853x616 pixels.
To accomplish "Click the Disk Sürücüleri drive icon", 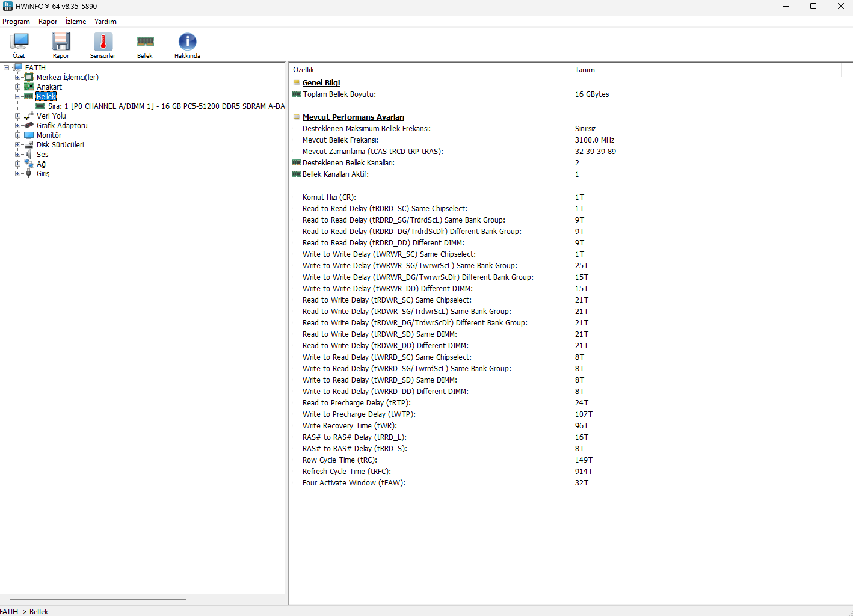I will [x=29, y=144].
